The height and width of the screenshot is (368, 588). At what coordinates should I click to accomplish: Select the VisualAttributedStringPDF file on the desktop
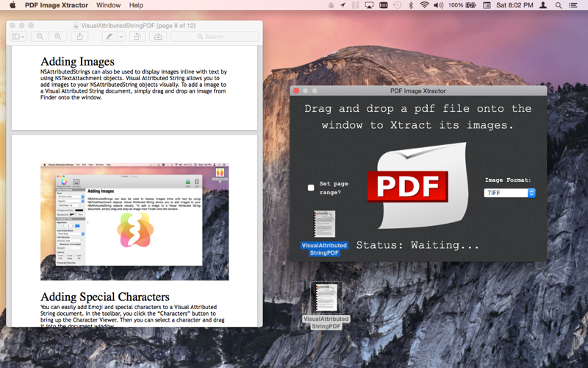326,306
